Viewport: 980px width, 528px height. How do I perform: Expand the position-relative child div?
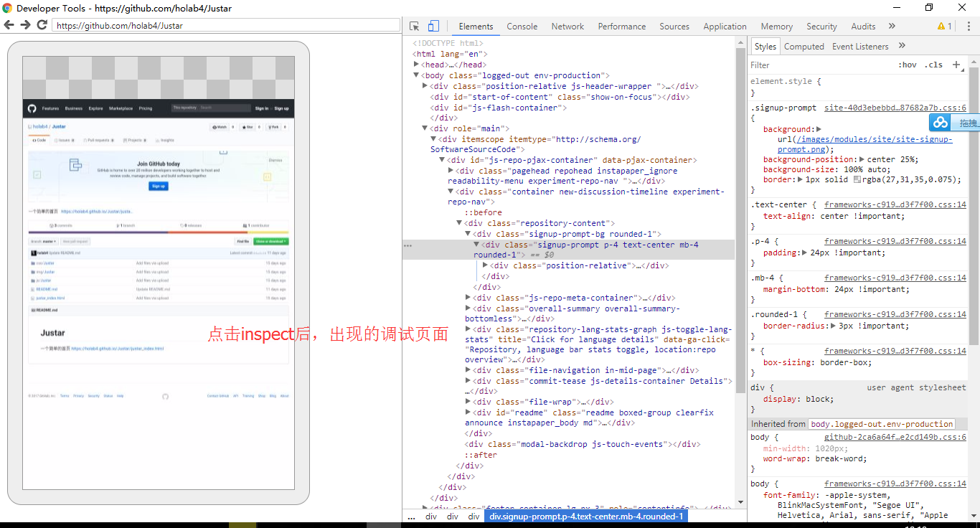coord(486,265)
